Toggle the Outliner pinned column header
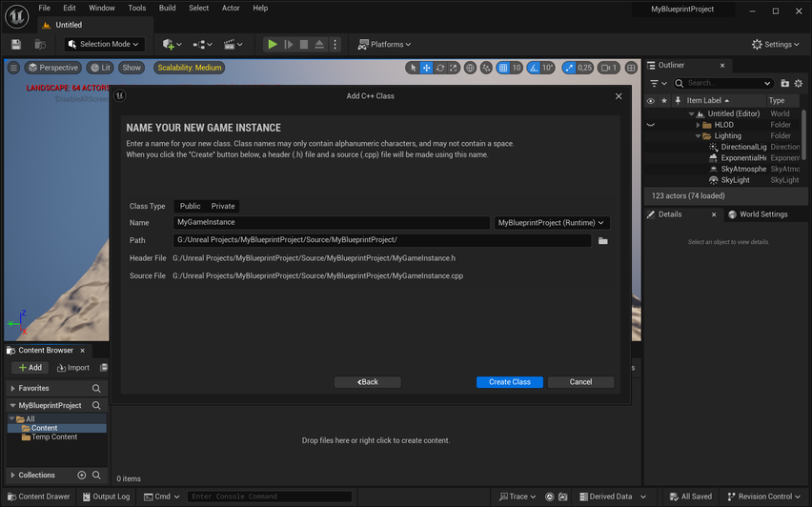812x507 pixels. (678, 100)
